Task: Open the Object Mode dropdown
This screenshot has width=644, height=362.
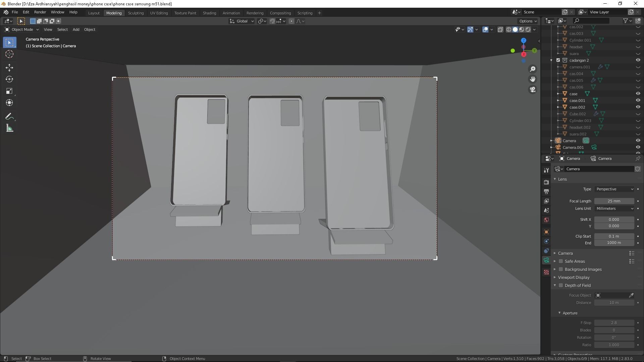Action: click(x=22, y=29)
